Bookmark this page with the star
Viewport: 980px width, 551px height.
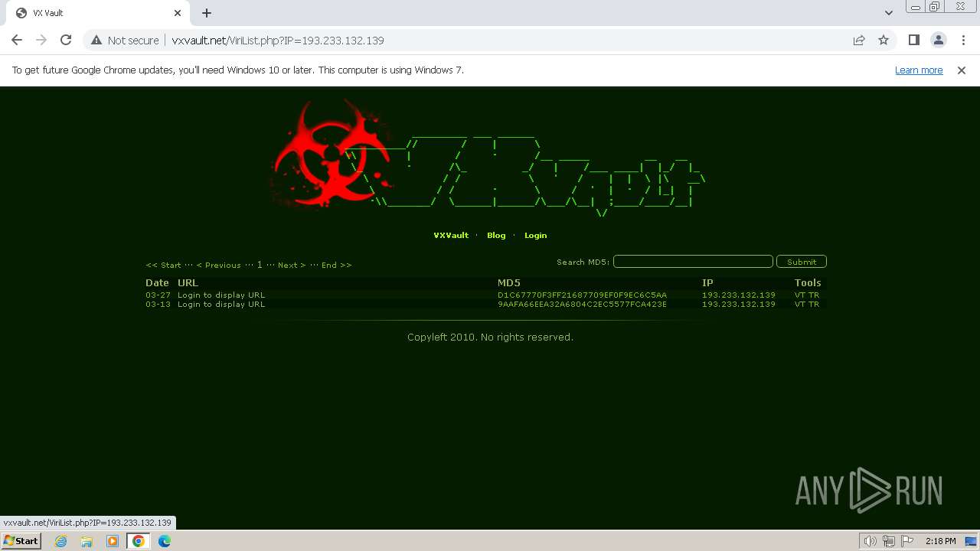click(x=884, y=40)
